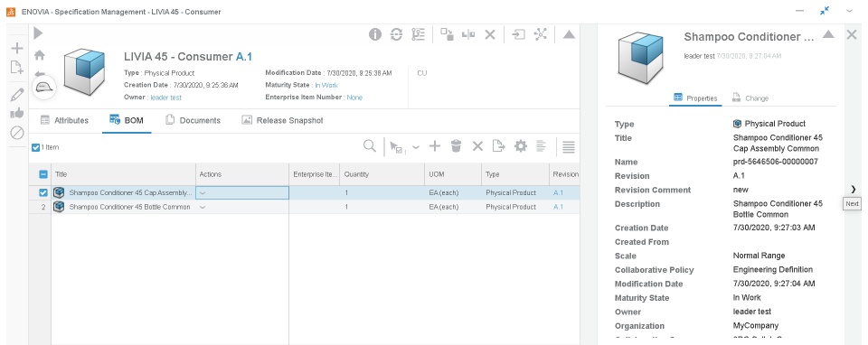Open Actions dropdown for Cap Assembly row
Image resolution: width=868 pixels, height=345 pixels.
point(203,193)
